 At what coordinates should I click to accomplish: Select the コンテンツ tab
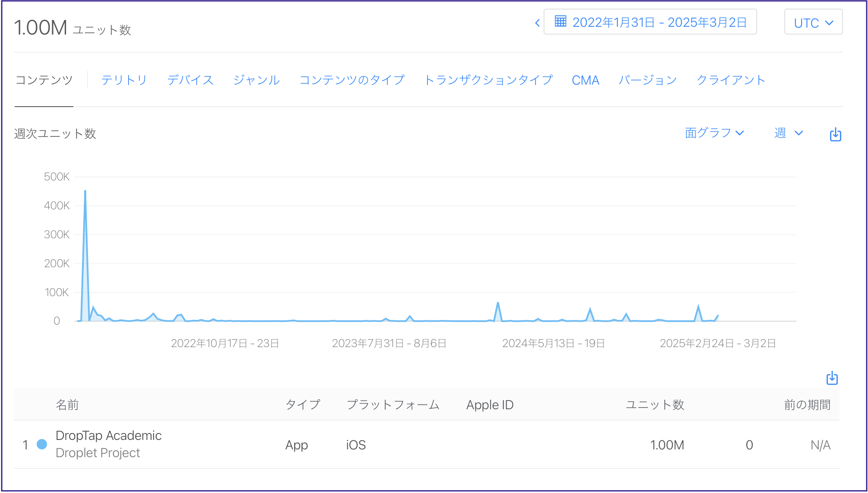pos(44,80)
